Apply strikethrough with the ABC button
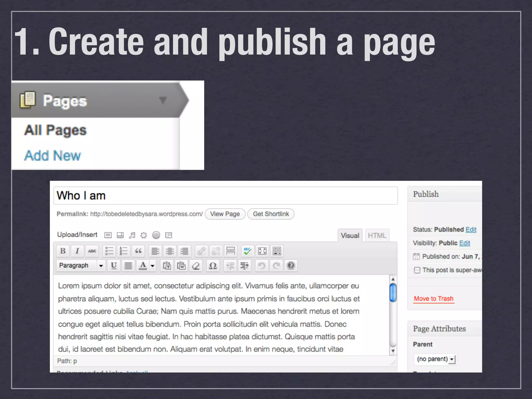 click(x=92, y=251)
